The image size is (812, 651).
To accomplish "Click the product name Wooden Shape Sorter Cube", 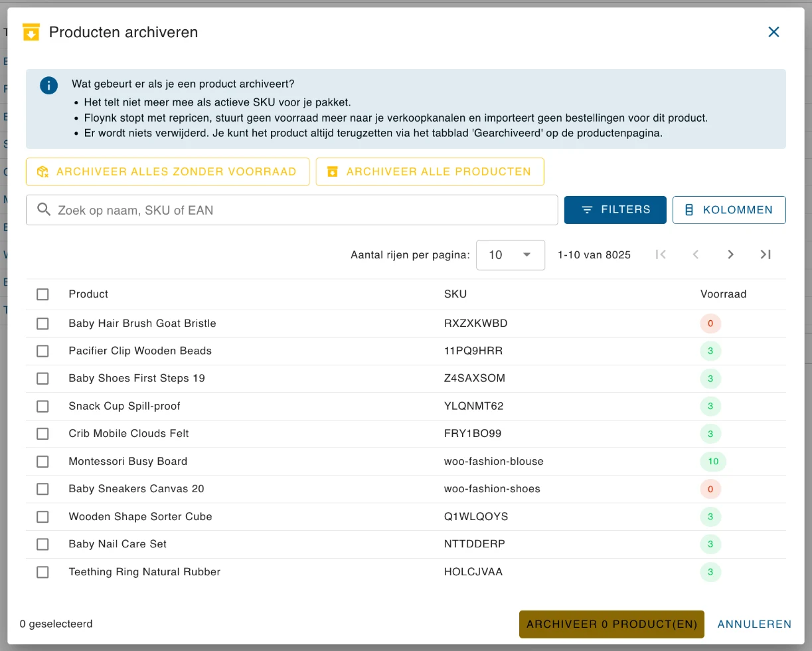I will (x=140, y=517).
